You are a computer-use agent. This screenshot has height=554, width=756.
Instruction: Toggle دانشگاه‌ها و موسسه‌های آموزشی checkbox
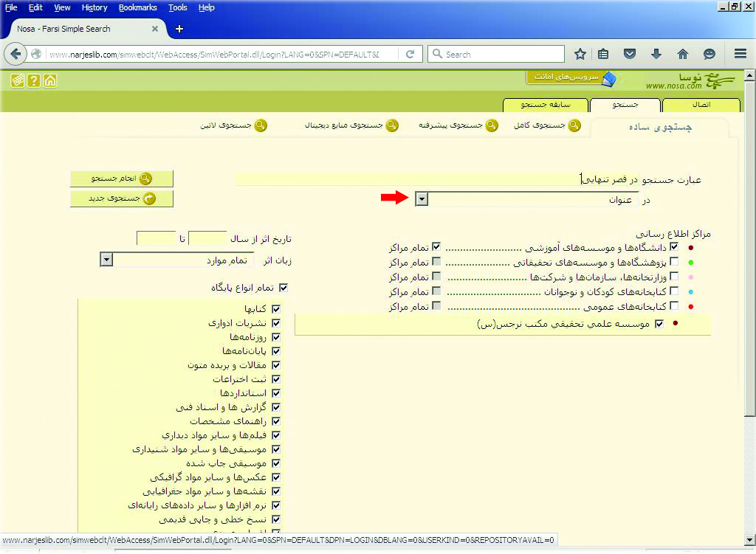pyautogui.click(x=674, y=247)
